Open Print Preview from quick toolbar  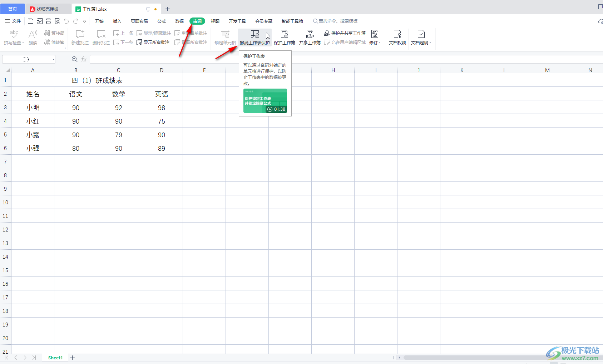tap(57, 21)
